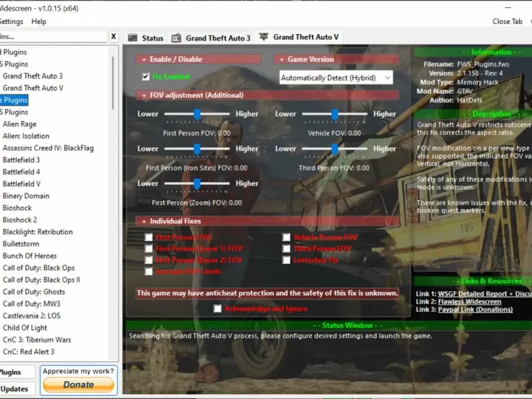Check Acknowledge and Ignore box

pyautogui.click(x=217, y=309)
